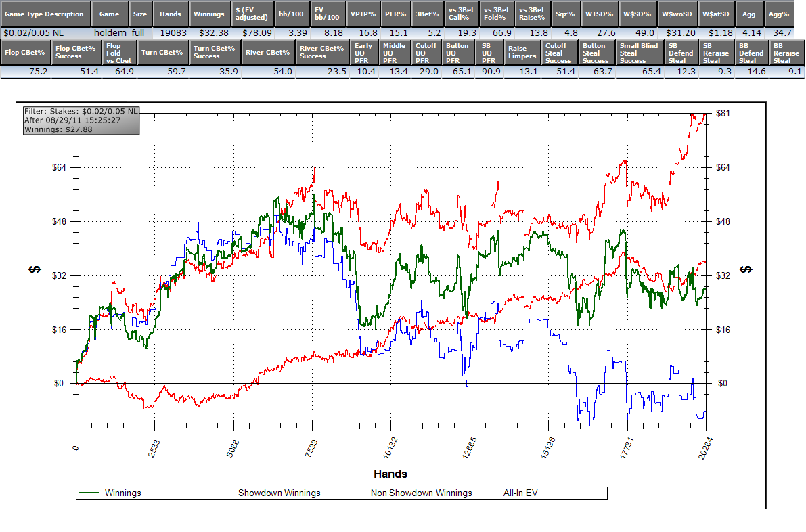806x532 pixels.
Task: Select the PFR% column header
Action: click(396, 14)
